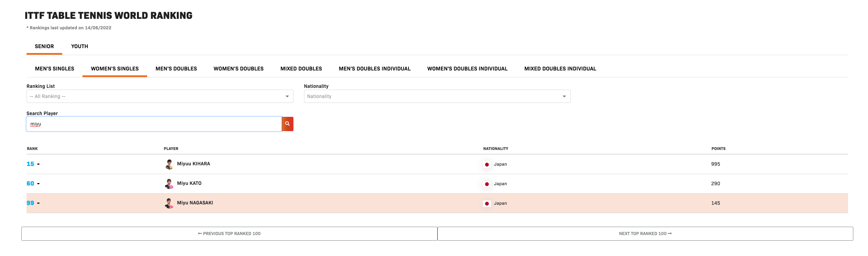Click Miyu NAGASAKI's player avatar

169,203
